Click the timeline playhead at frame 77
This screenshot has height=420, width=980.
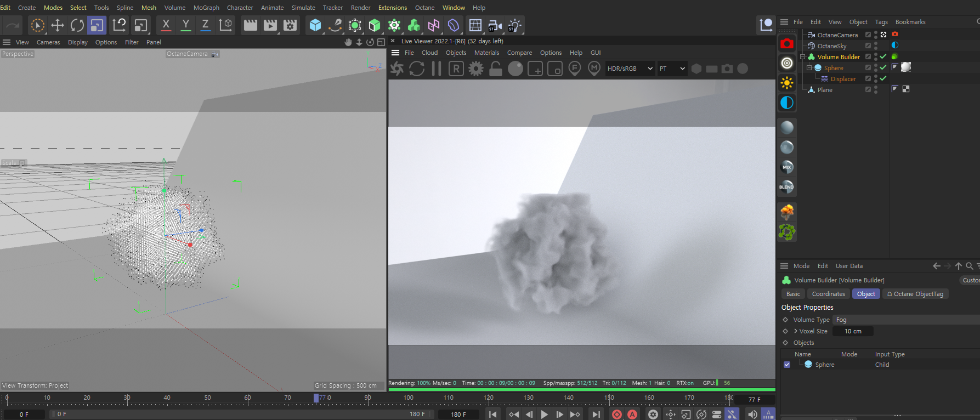pyautogui.click(x=316, y=398)
